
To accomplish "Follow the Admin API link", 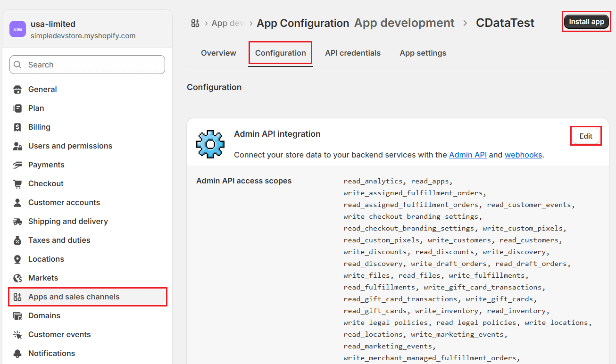I will pyautogui.click(x=467, y=155).
